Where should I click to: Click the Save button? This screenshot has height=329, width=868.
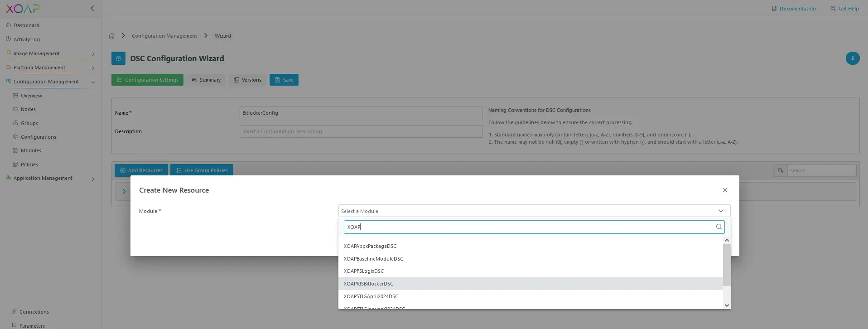pyautogui.click(x=284, y=80)
